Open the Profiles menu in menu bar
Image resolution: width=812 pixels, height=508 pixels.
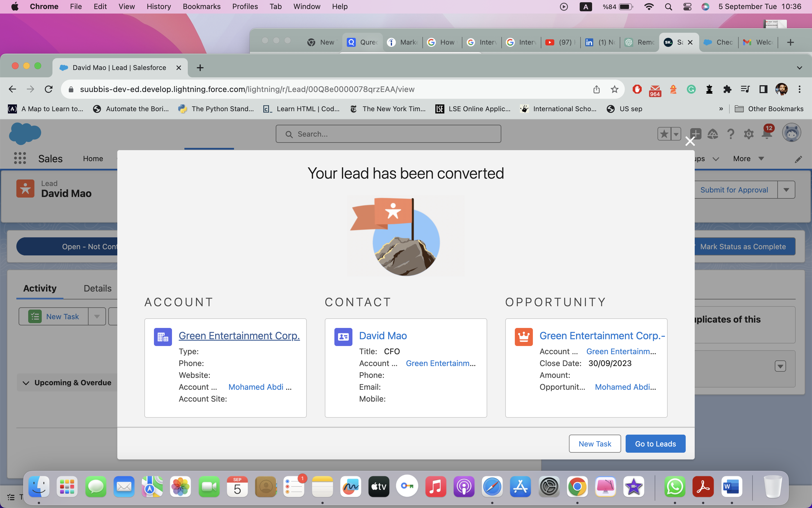(x=245, y=7)
